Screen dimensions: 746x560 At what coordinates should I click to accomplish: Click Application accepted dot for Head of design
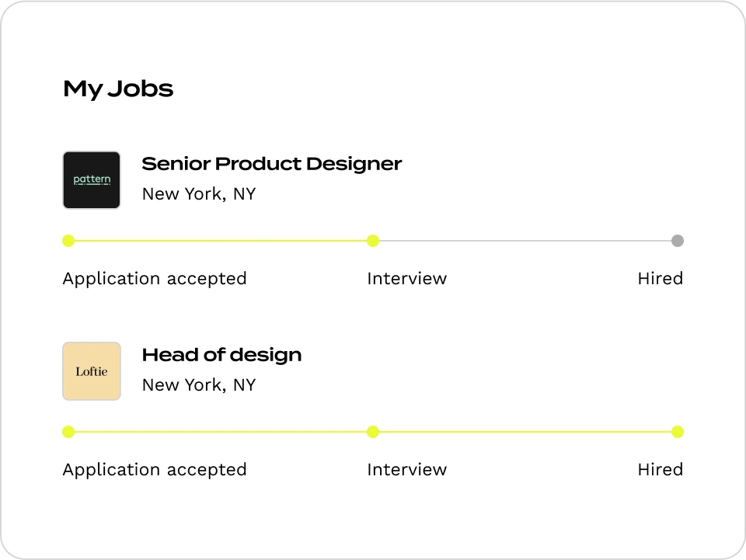pos(68,432)
